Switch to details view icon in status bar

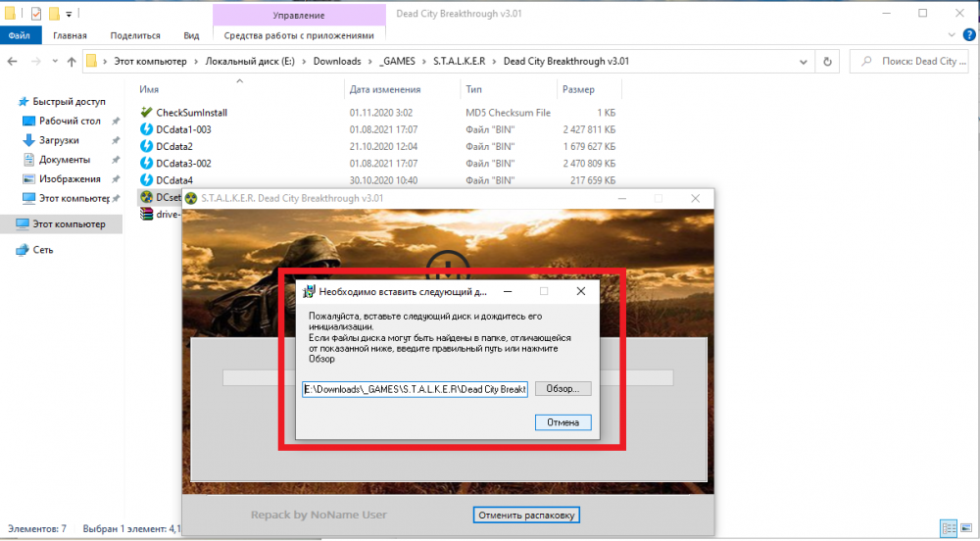949,528
